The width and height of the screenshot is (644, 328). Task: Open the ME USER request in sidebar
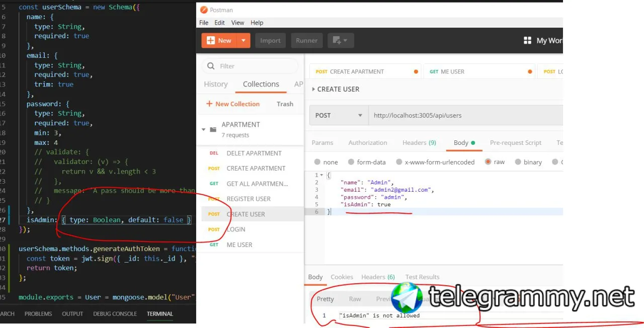tap(253, 244)
